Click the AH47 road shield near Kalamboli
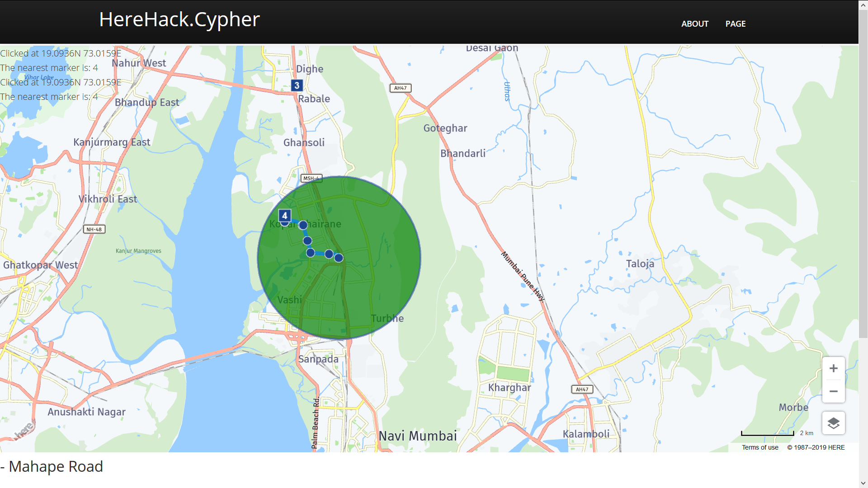 (582, 389)
